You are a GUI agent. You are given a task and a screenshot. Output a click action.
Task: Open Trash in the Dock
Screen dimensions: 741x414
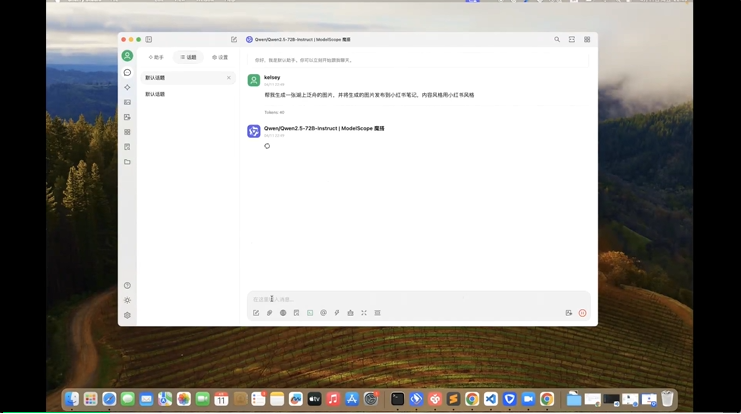tap(667, 399)
